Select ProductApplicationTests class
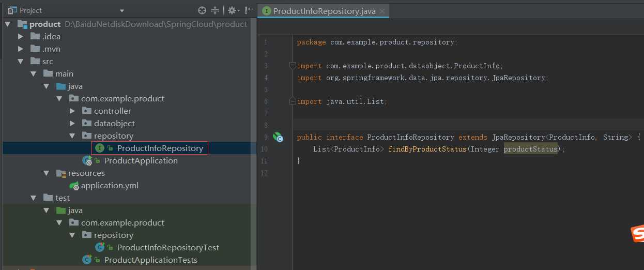This screenshot has width=644, height=270. pos(151,260)
